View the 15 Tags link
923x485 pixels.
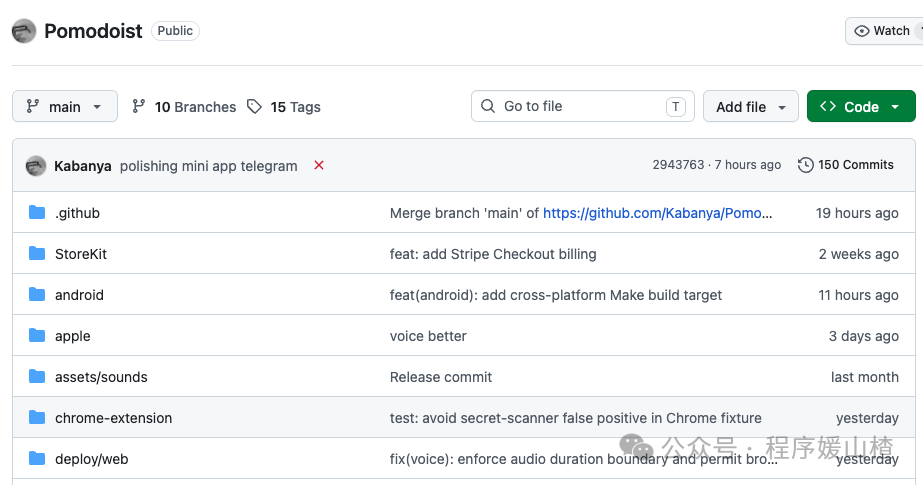click(296, 107)
